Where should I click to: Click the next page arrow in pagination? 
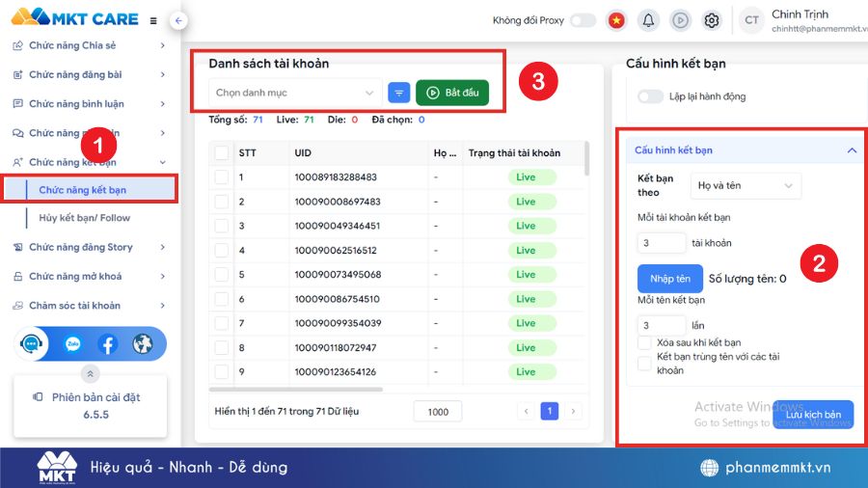[573, 411]
